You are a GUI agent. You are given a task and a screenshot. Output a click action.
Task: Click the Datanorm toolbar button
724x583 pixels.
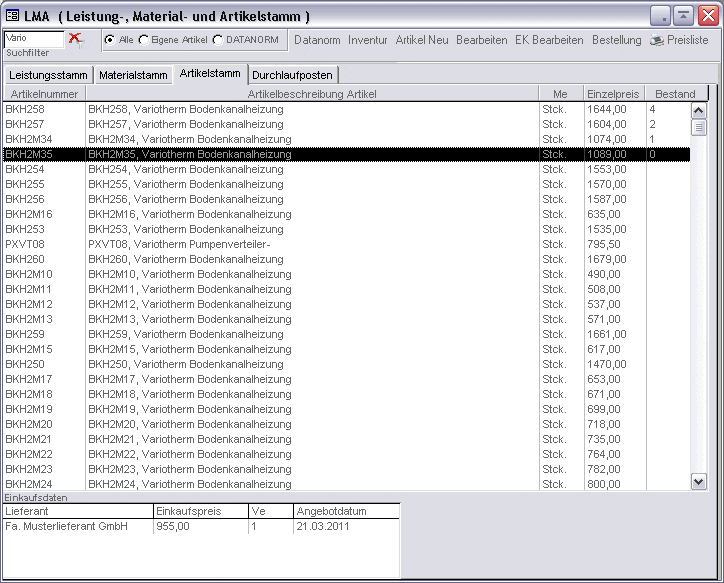pos(317,40)
